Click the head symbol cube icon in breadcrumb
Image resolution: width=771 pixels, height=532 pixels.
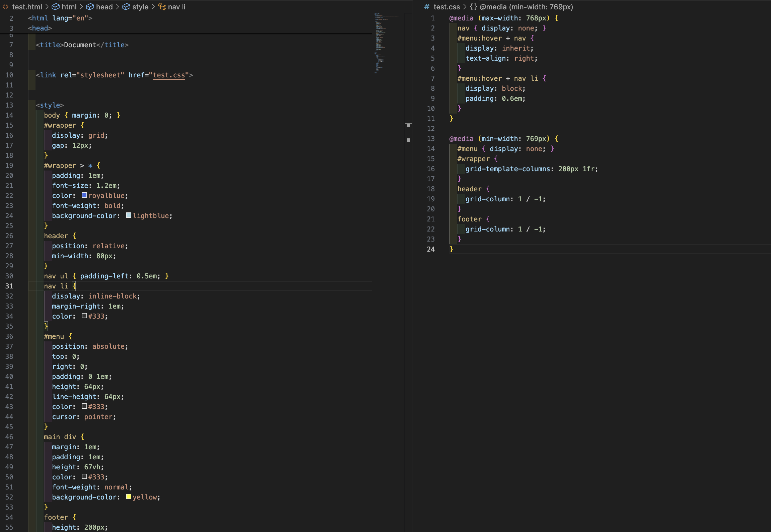[90, 7]
